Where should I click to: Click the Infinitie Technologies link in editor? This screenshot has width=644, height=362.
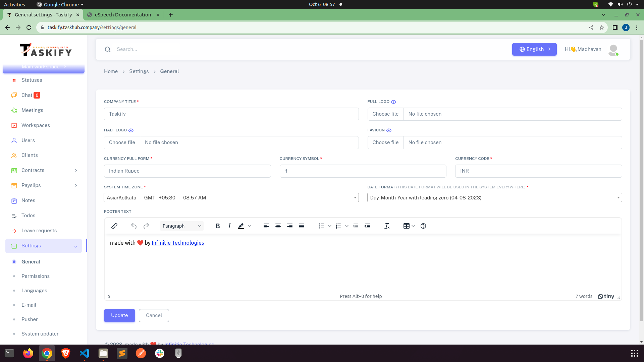coord(178,243)
